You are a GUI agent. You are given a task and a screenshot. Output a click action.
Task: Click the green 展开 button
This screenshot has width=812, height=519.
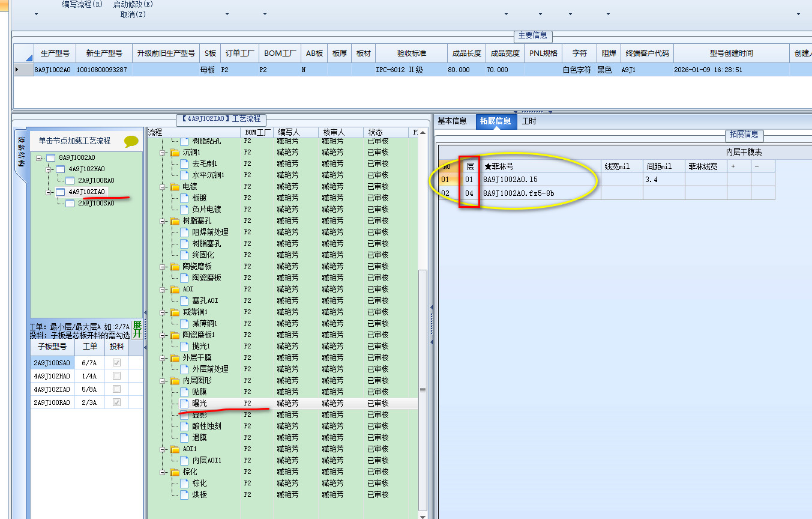click(137, 329)
